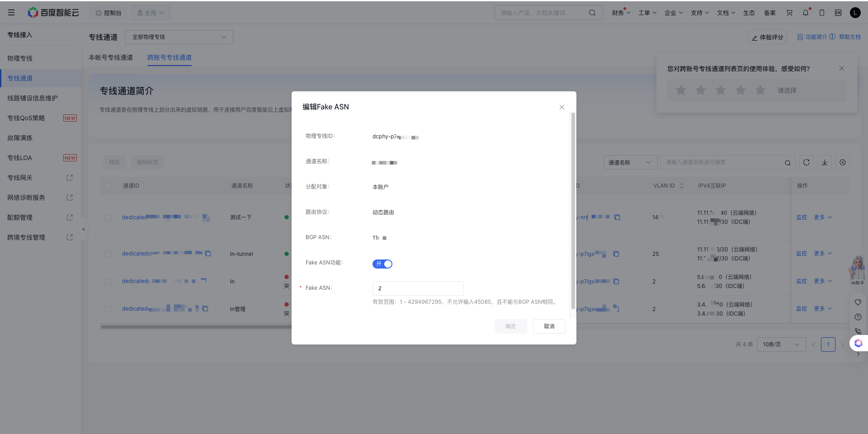Open 网络诊断服务 external link icon
Viewport: 868px width, 434px height.
click(x=70, y=198)
